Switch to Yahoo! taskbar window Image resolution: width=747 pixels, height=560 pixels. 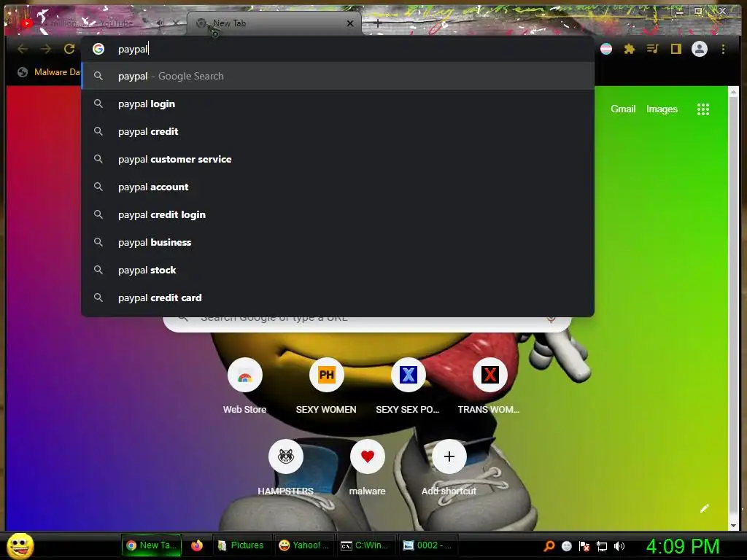tap(304, 545)
